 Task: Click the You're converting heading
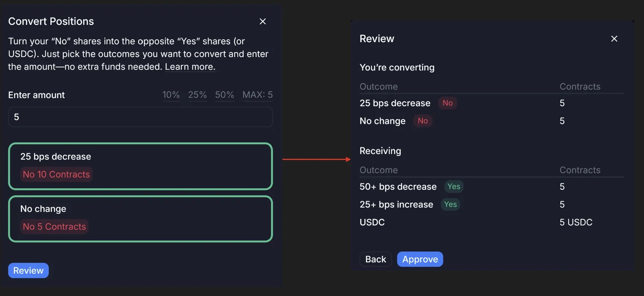[397, 67]
